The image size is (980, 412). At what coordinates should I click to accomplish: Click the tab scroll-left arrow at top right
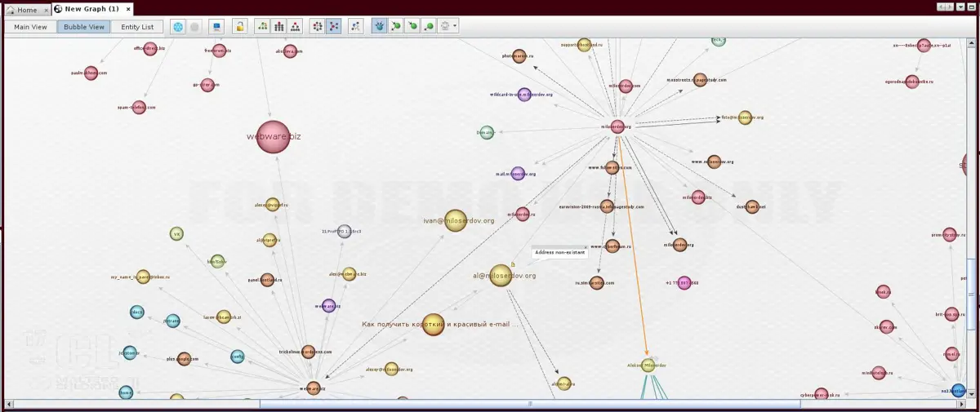coord(940,7)
